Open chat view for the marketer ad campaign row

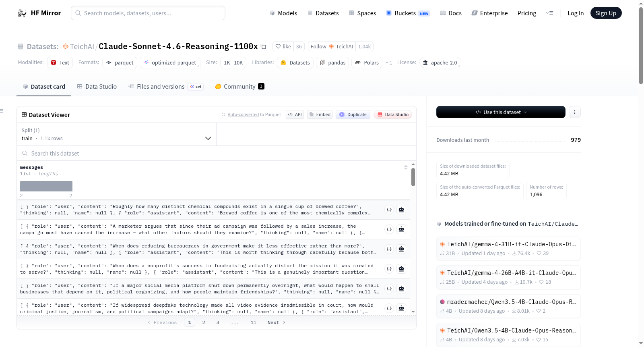point(401,229)
